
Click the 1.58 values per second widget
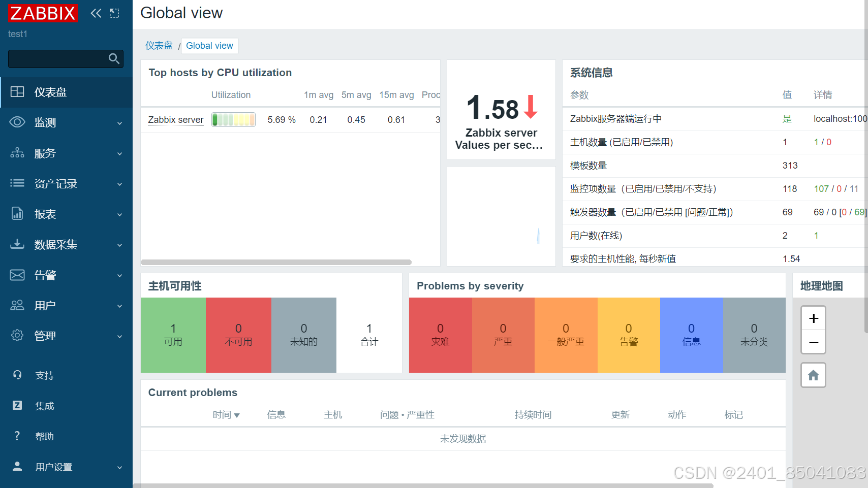click(501, 110)
